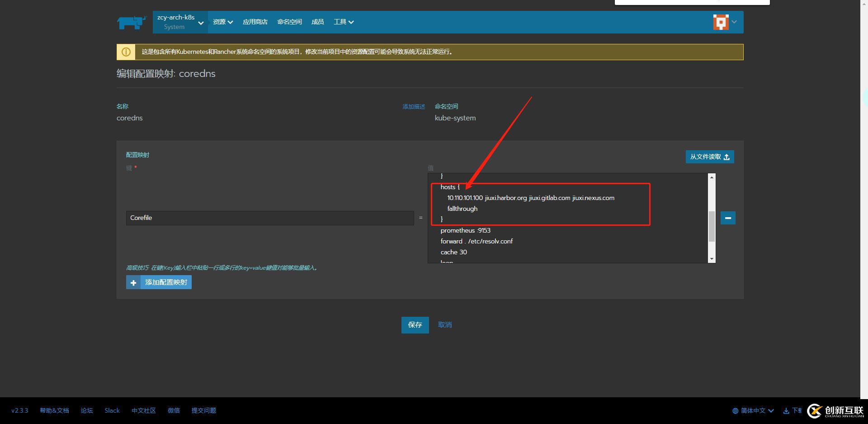Open the 资源 dropdown menu
868x424 pixels.
coord(222,22)
